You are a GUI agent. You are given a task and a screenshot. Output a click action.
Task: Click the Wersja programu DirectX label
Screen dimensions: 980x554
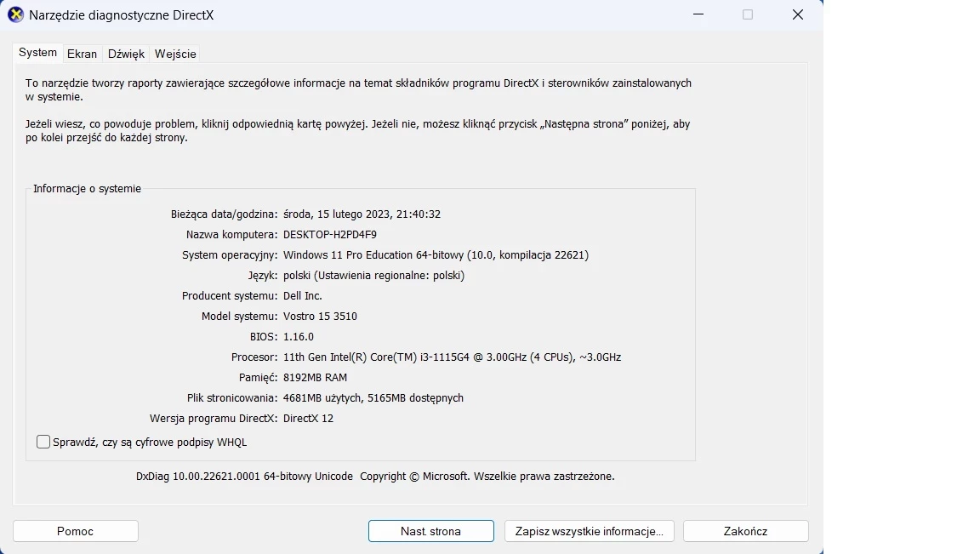coord(214,419)
